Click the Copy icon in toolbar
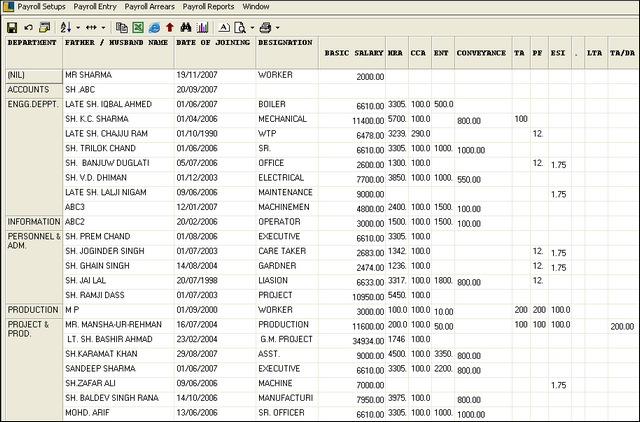This screenshot has height=422, width=640. pos(121,28)
